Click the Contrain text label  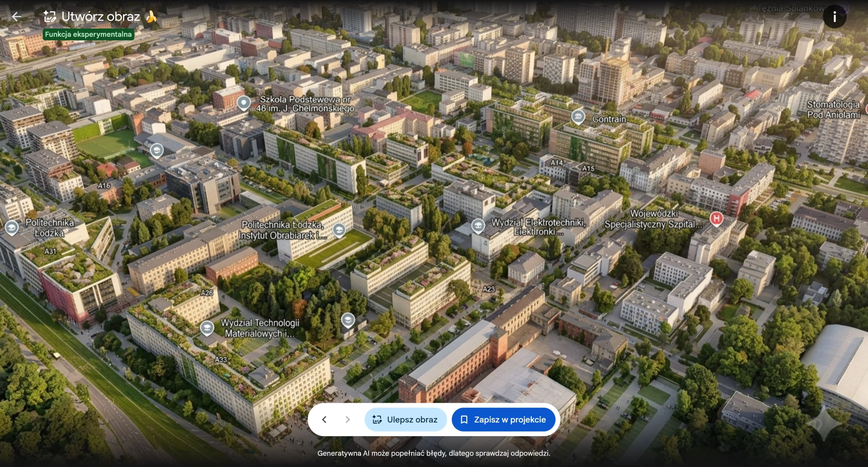point(609,119)
